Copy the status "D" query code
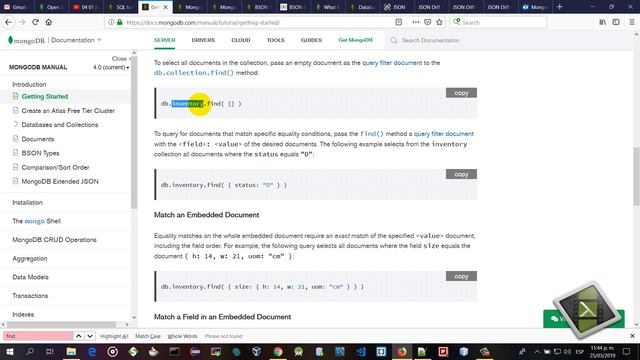 click(461, 174)
